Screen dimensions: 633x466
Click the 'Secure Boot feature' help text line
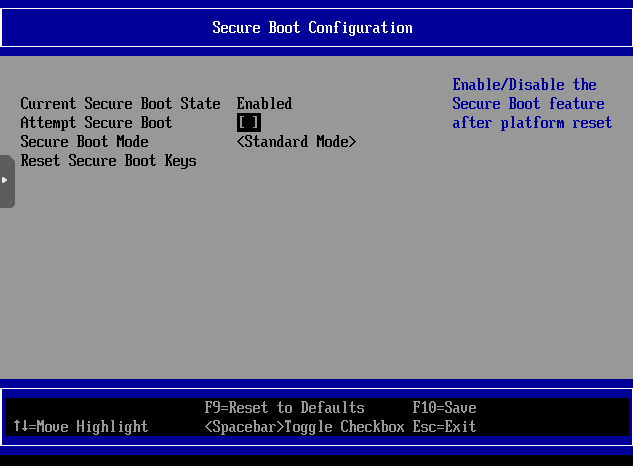point(528,104)
